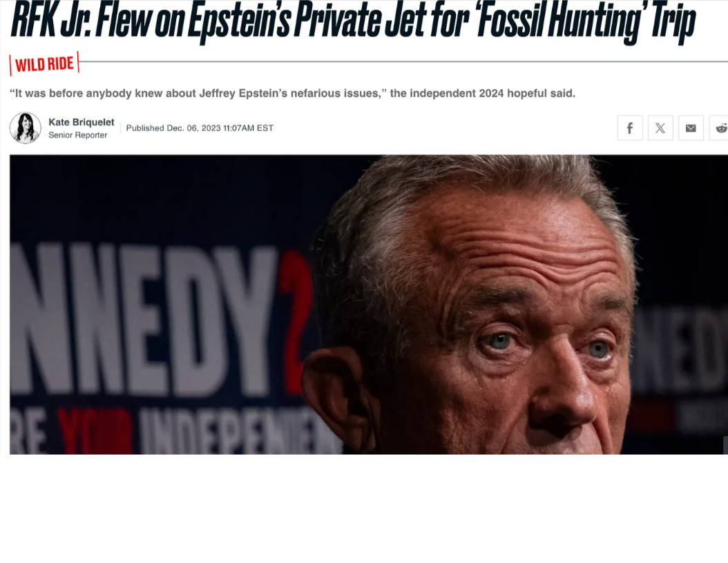The image size is (728, 563).
Task: Click the horizontal divider beside WILD RIDE
Action: 404,61
